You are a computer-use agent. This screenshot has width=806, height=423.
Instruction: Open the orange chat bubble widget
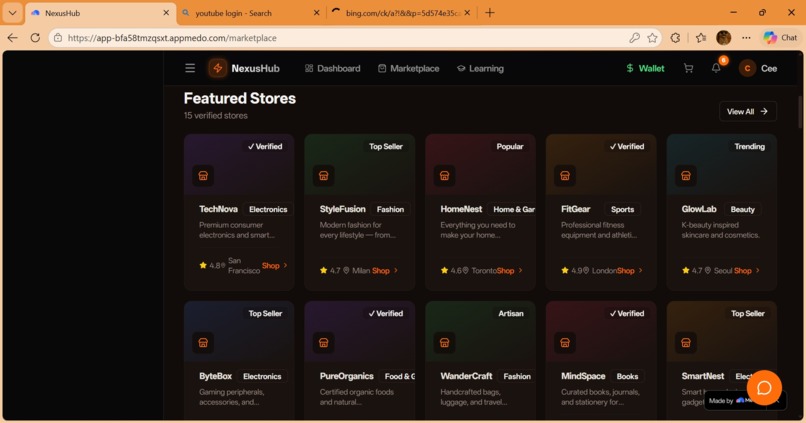tap(764, 388)
